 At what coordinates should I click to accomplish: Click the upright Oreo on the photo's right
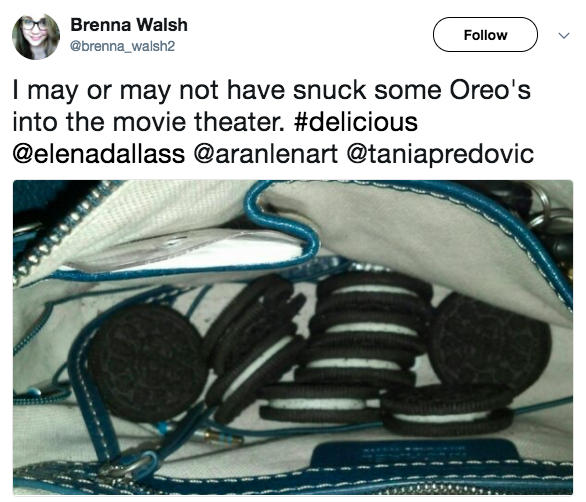[490, 344]
